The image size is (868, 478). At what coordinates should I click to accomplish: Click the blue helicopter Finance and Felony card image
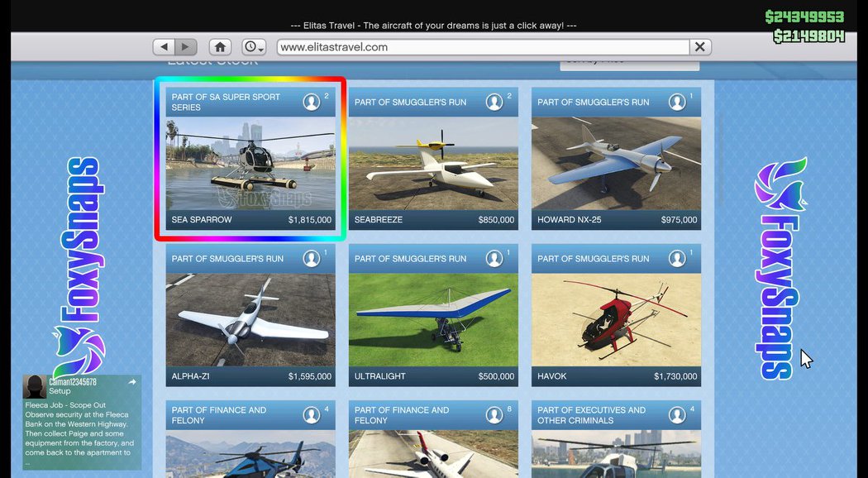click(250, 454)
